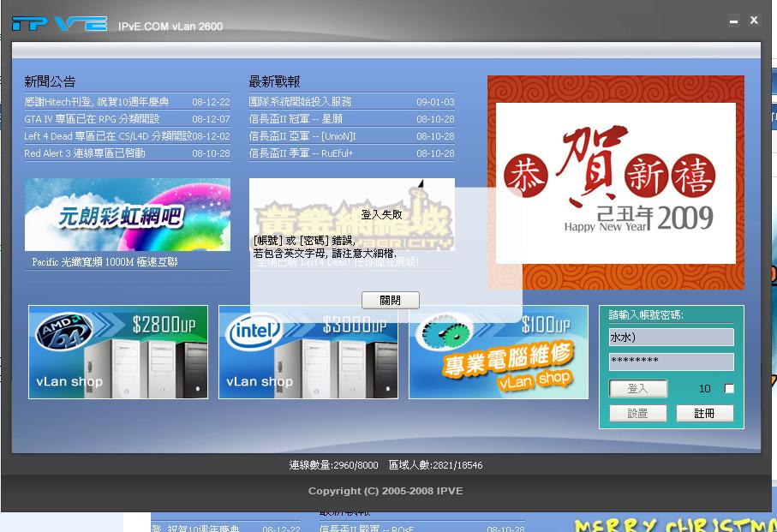Open the Intel $3000UP vLan shop ad
The width and height of the screenshot is (777, 532).
[308, 352]
